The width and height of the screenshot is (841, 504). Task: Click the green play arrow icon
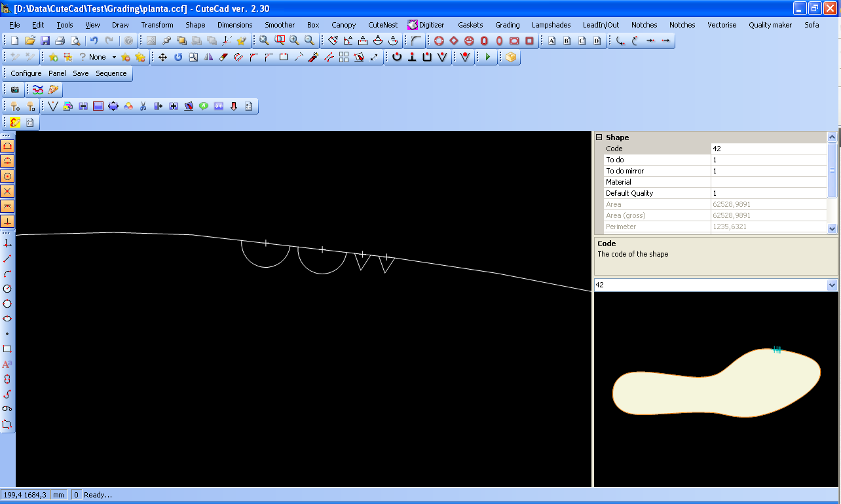click(487, 57)
